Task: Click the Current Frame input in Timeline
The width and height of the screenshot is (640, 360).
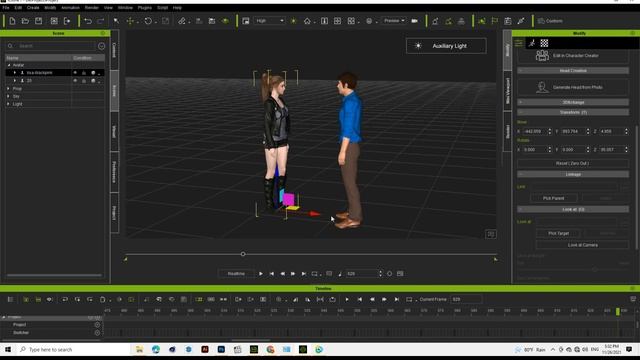Action: 466,299
